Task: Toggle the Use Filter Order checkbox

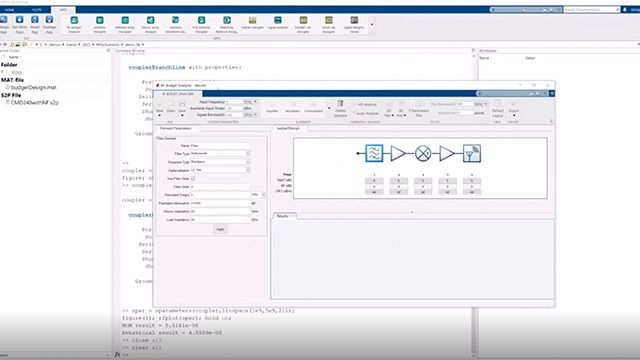Action: (193, 178)
